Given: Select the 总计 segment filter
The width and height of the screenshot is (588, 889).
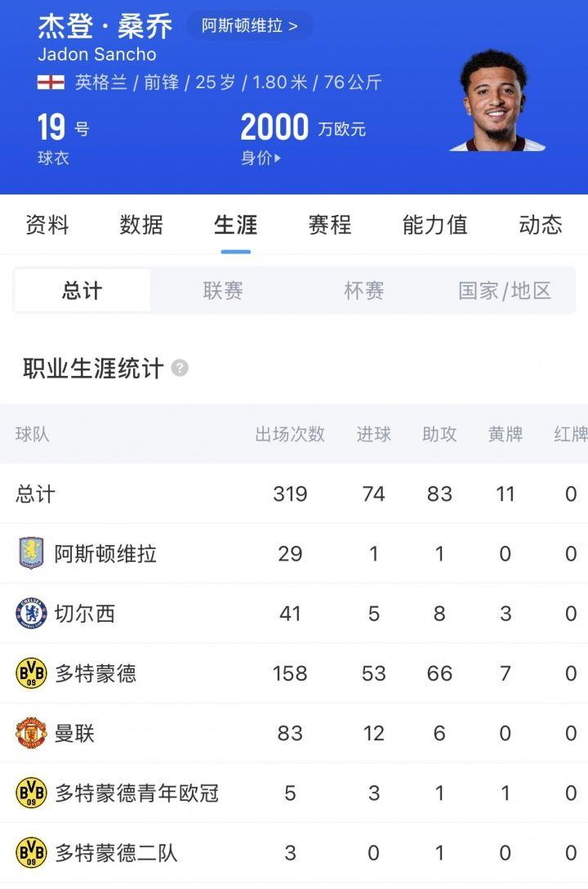Looking at the screenshot, I should tap(82, 291).
